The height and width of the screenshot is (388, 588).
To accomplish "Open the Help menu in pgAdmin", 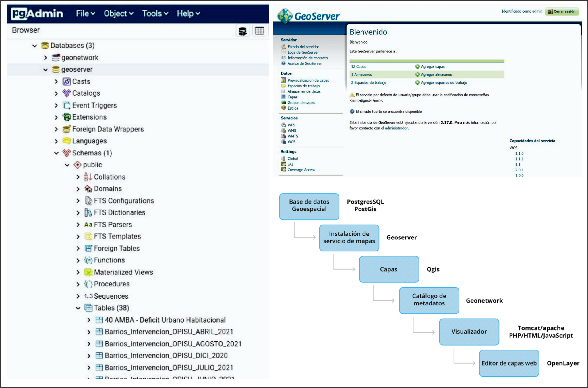I will tap(188, 13).
